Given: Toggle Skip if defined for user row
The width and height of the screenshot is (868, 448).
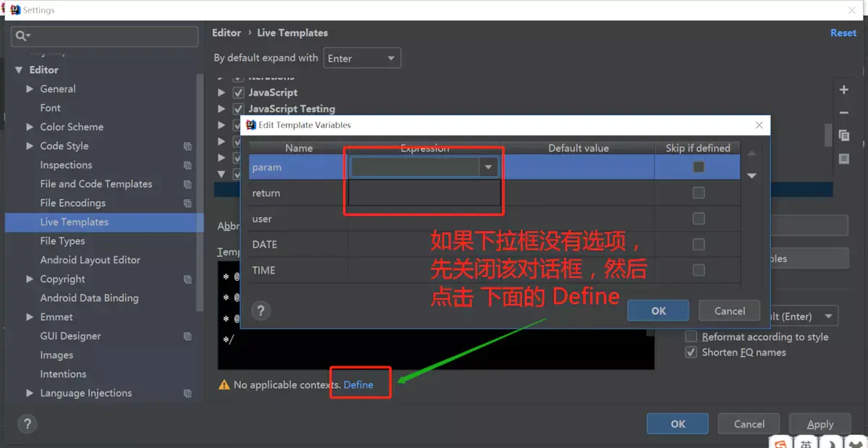Looking at the screenshot, I should (698, 219).
